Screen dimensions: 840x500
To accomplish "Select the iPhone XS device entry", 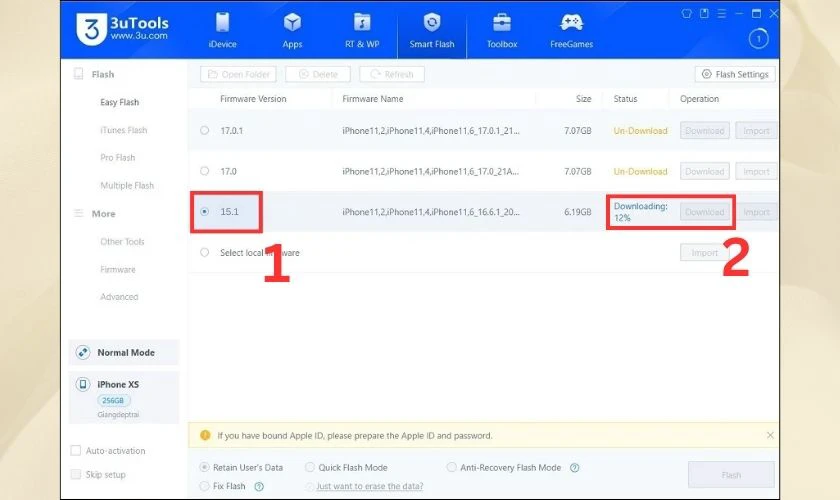I will [x=123, y=390].
